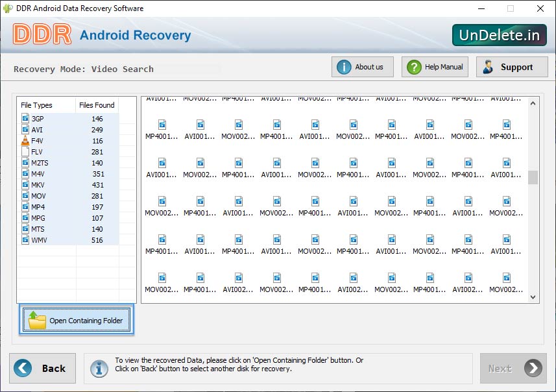Click the 146 count in the 3GP row
This screenshot has height=392, width=556.
tap(97, 119)
